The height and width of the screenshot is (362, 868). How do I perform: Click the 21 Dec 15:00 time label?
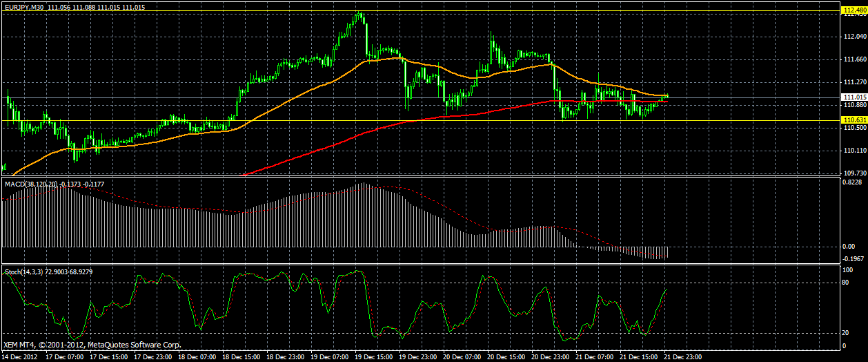coord(638,357)
